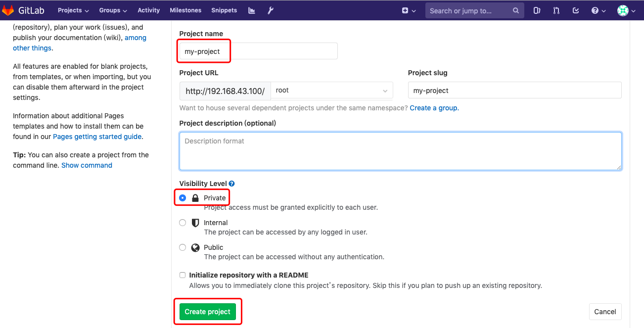Click the search magnifier in the navbar
Screen dimensions: 644x328
[515, 10]
